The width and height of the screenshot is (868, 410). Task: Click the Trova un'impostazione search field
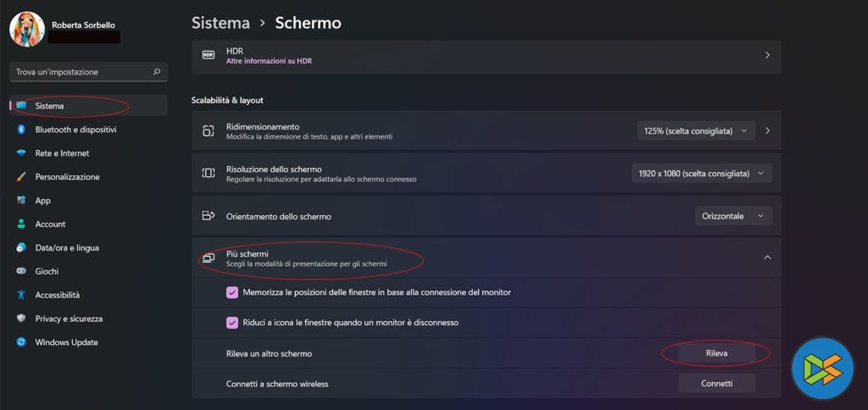(x=81, y=72)
